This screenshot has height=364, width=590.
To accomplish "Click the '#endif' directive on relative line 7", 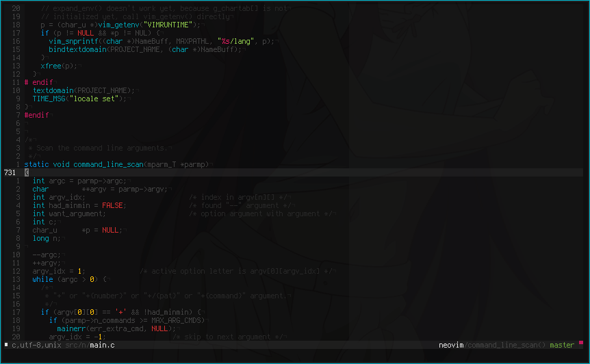I will (36, 115).
